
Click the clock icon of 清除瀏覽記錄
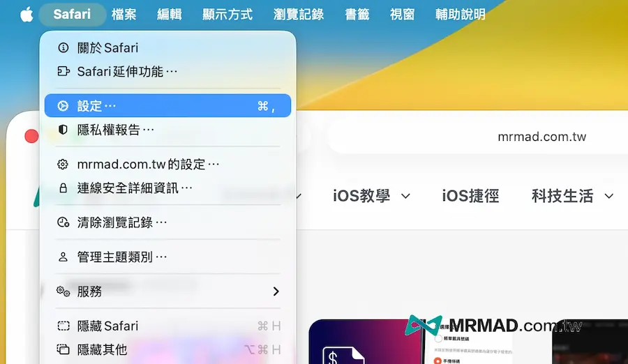[63, 222]
